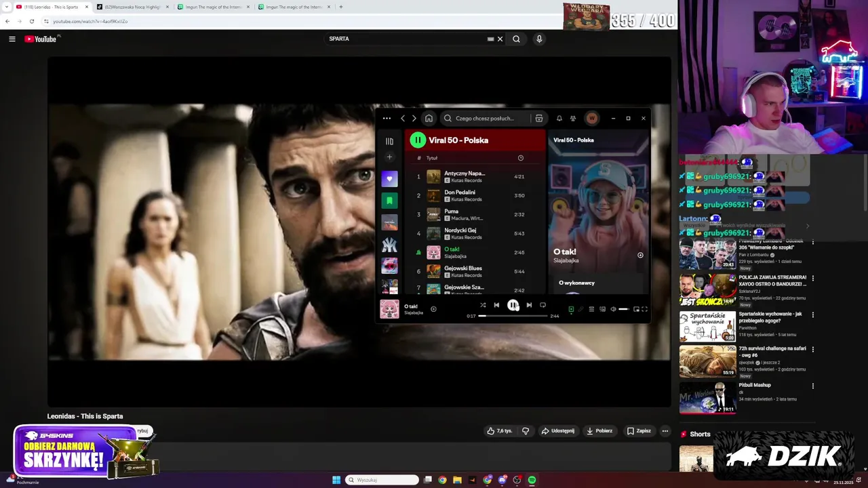Reload the browser page
This screenshot has width=868, height=488.
click(x=31, y=21)
